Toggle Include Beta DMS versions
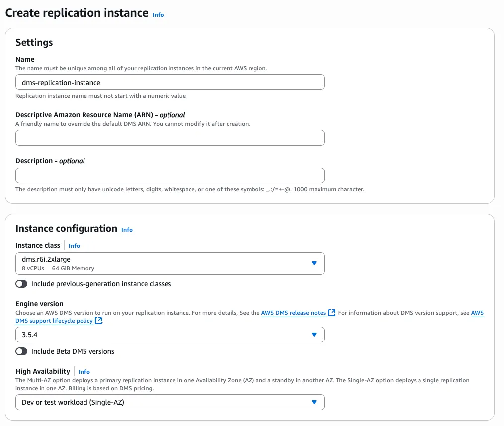Image resolution: width=504 pixels, height=426 pixels. click(x=21, y=351)
